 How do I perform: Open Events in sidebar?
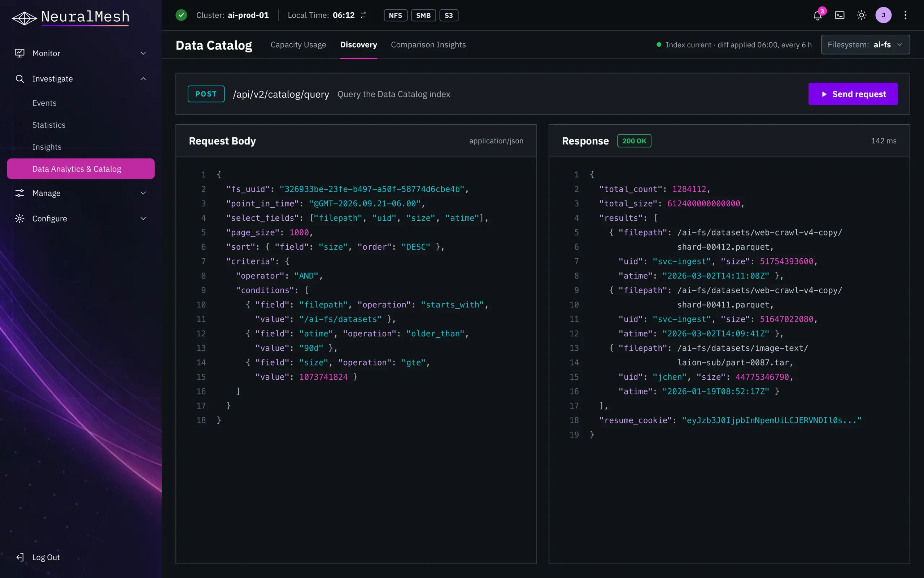[x=44, y=103]
